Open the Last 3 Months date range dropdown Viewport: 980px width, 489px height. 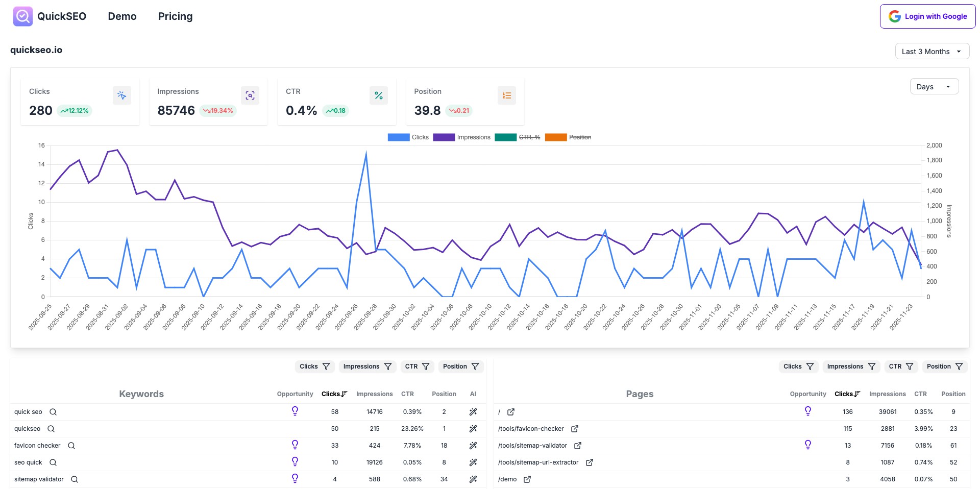pyautogui.click(x=932, y=52)
